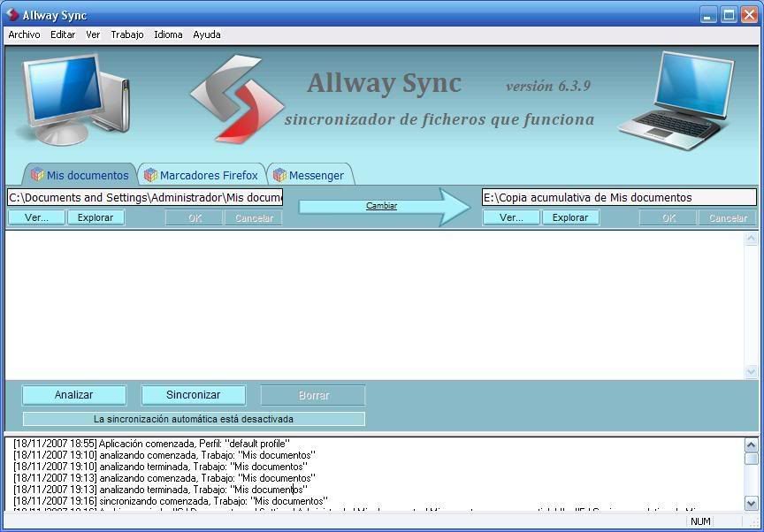Click the laptop icon

point(676,101)
